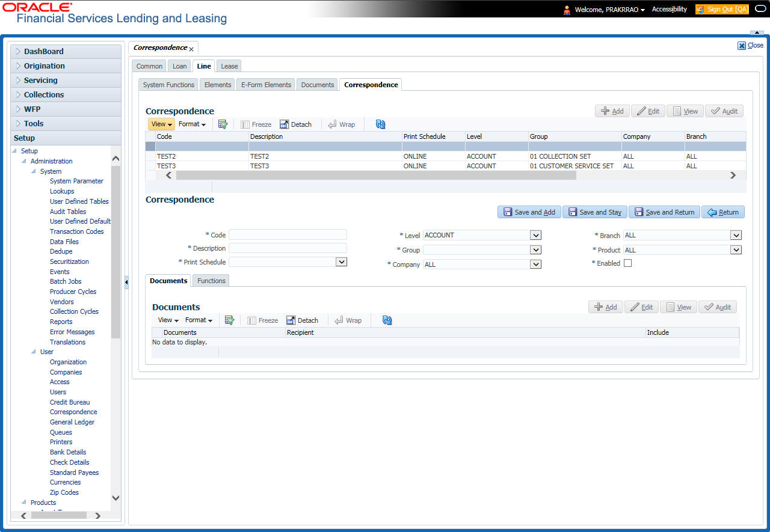This screenshot has height=532, width=770.
Task: Click Query by Example icon in Documents toolbar
Action: [x=229, y=320]
